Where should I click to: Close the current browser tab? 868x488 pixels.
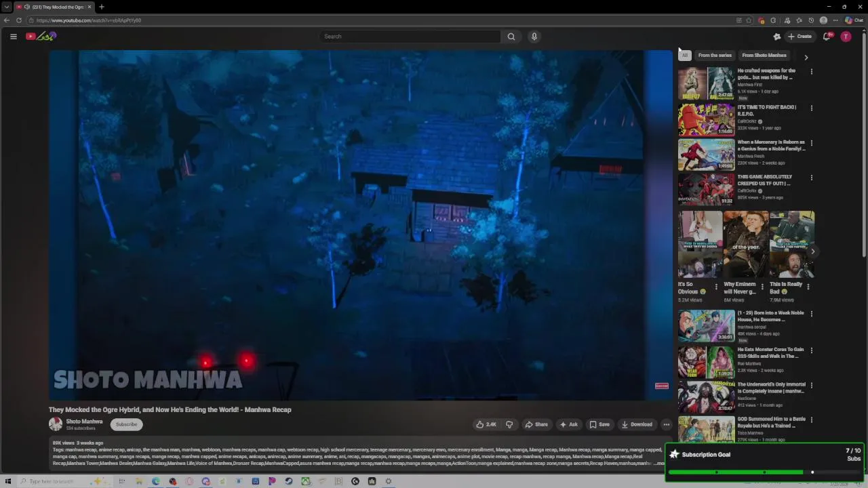point(90,7)
